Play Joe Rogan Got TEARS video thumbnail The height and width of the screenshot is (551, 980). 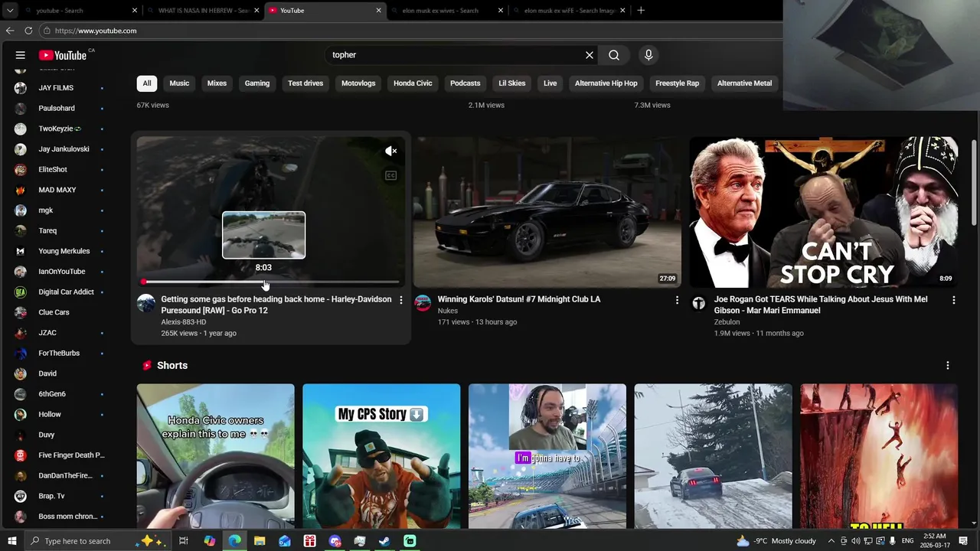pyautogui.click(x=823, y=212)
